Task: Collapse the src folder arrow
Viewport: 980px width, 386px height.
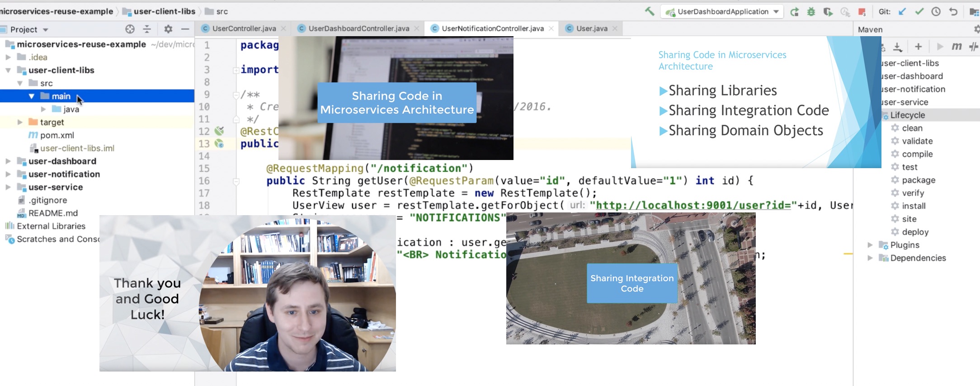Action: tap(20, 83)
